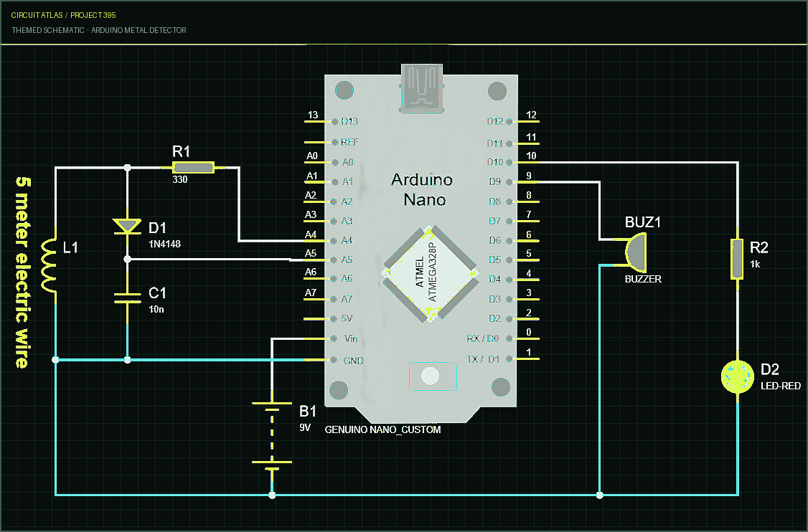
Task: Click the 9V battery value
Action: (x=305, y=427)
